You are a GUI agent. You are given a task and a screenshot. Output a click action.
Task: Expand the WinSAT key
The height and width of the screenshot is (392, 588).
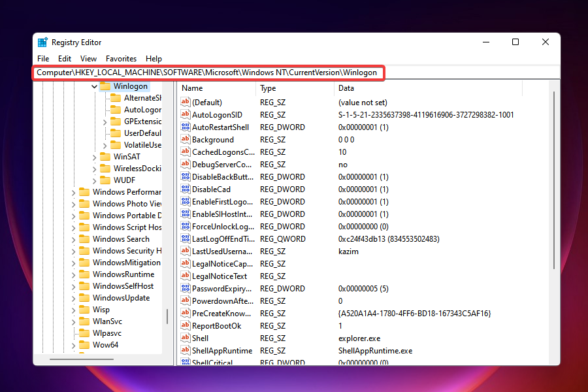(x=94, y=157)
